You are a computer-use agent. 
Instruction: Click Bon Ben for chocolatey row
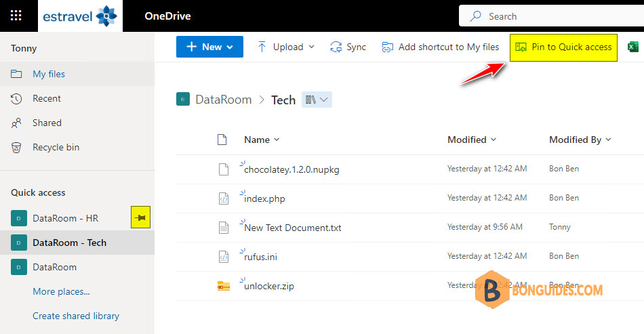coord(564,169)
